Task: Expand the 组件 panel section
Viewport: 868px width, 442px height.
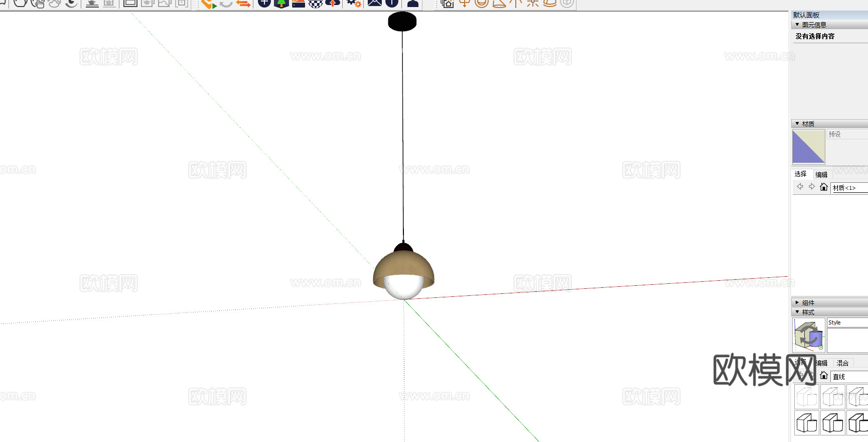Action: (797, 302)
